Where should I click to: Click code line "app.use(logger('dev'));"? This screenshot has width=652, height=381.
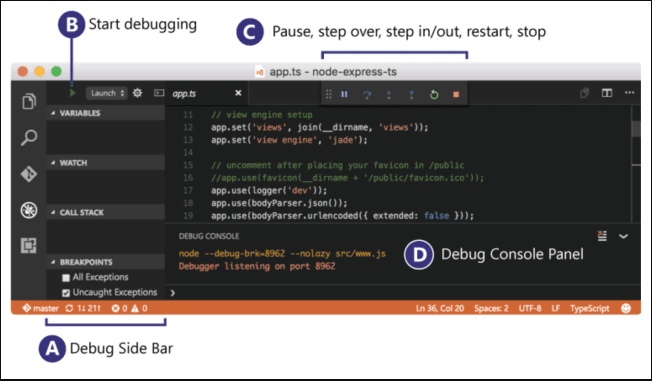(269, 190)
